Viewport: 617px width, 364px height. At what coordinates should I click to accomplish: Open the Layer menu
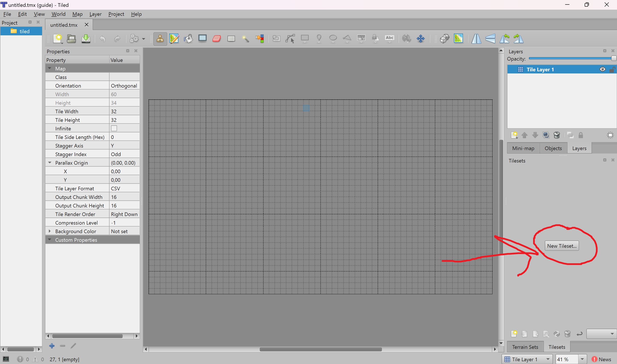tap(95, 14)
